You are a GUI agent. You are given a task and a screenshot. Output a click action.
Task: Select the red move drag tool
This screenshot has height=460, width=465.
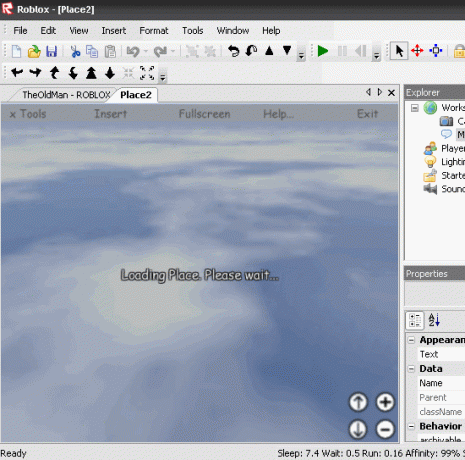(x=417, y=51)
